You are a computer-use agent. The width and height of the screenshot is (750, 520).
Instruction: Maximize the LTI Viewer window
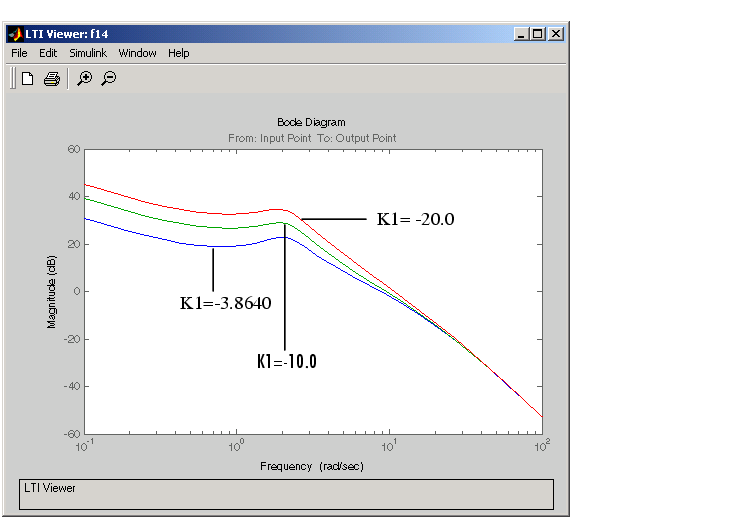(538, 33)
